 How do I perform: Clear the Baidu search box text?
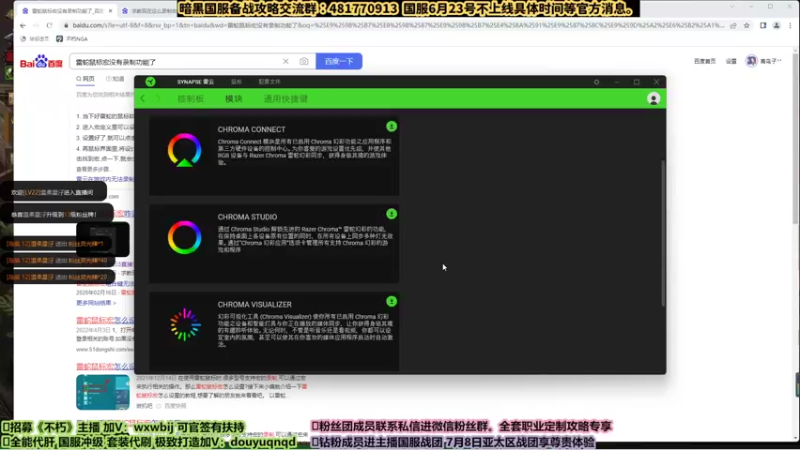(286, 61)
